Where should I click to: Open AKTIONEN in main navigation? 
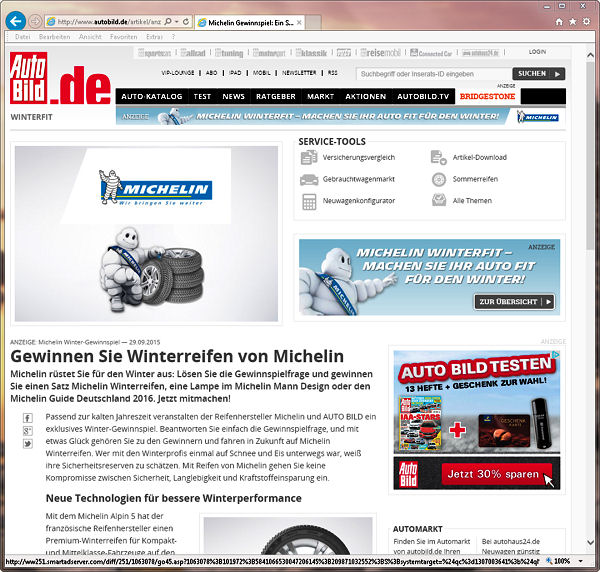point(365,96)
